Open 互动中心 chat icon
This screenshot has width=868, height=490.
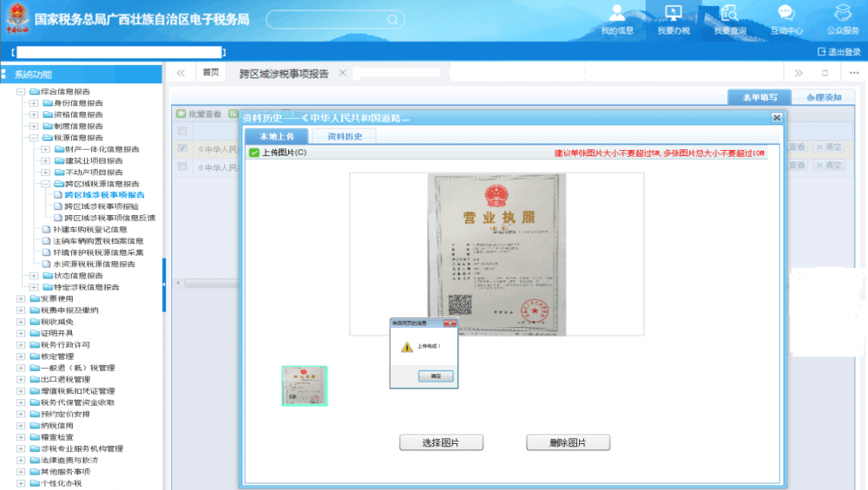point(786,15)
